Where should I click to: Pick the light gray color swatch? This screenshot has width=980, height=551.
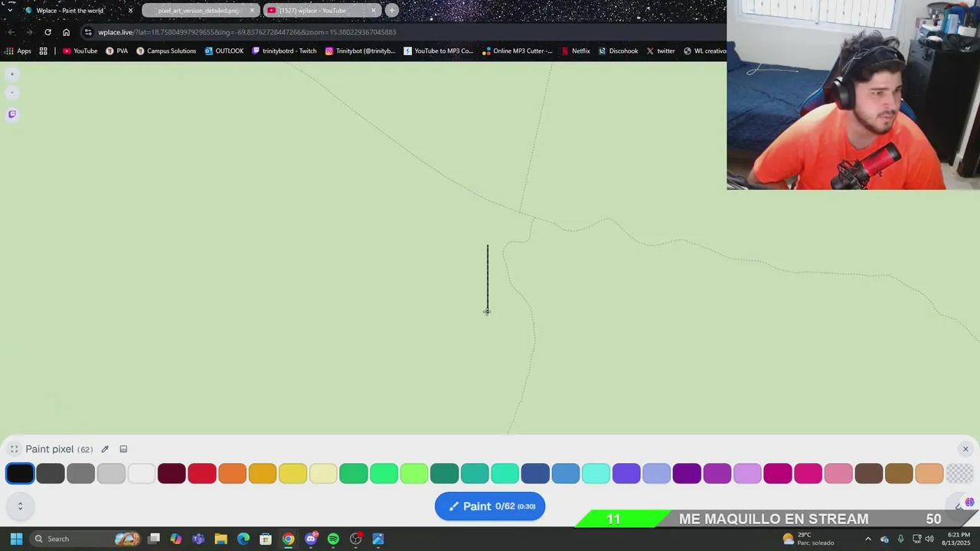point(111,474)
